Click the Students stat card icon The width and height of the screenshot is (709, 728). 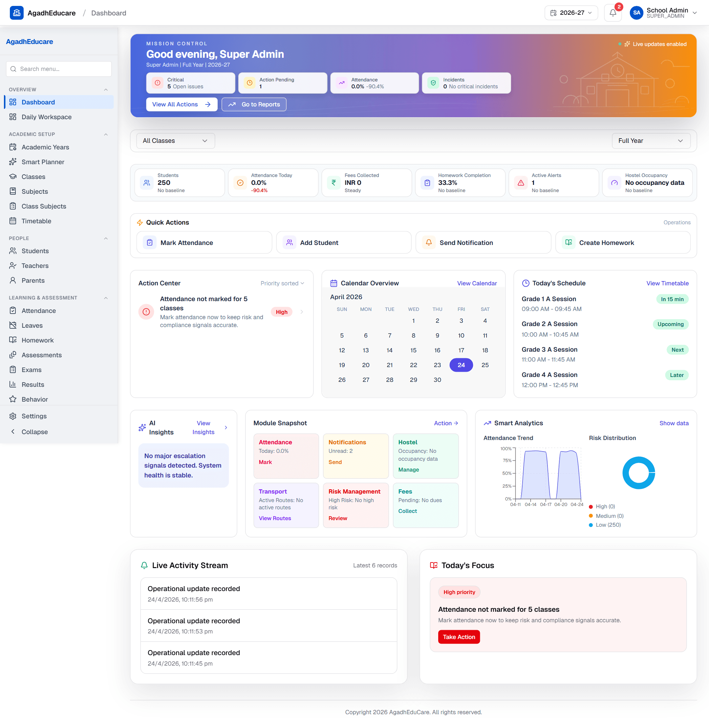pos(147,183)
